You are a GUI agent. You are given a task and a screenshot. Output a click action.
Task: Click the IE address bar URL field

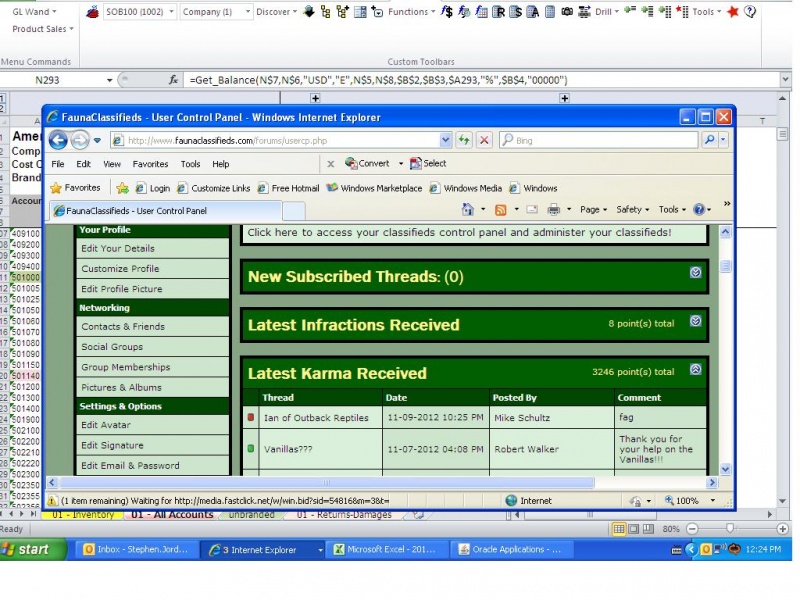(x=276, y=140)
